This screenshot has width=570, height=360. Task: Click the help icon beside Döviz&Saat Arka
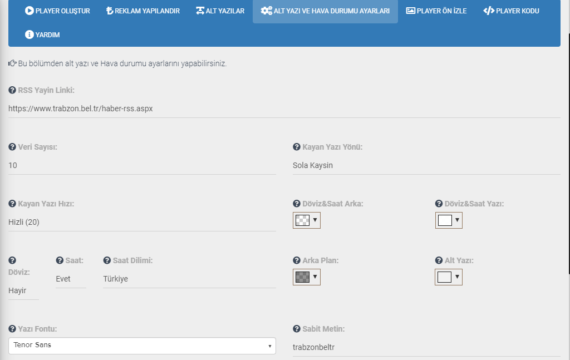297,204
